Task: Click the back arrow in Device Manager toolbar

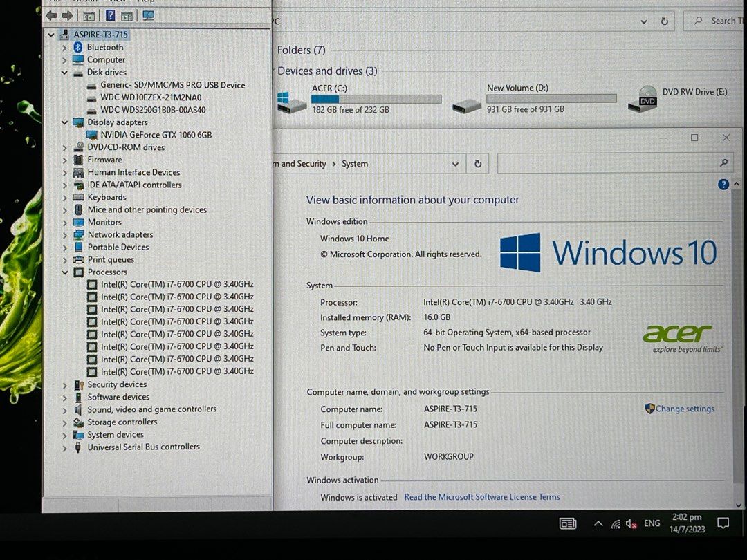Action: [x=53, y=15]
